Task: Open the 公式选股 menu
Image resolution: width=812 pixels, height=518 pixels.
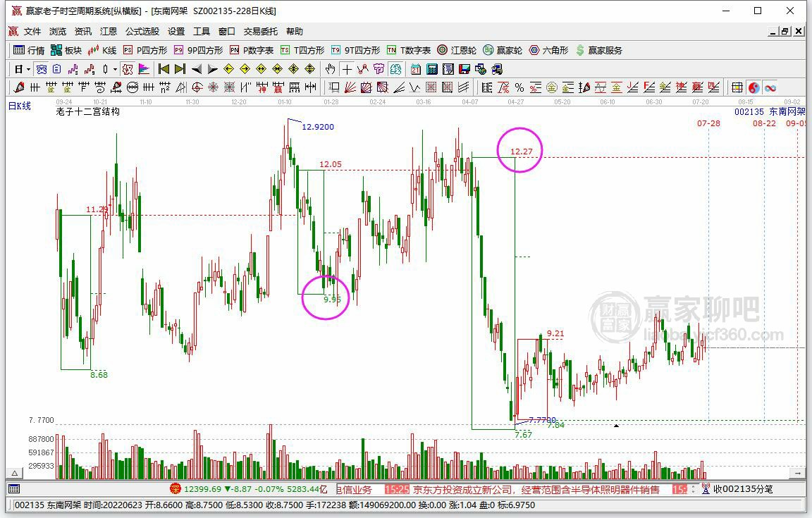Action: [142, 32]
